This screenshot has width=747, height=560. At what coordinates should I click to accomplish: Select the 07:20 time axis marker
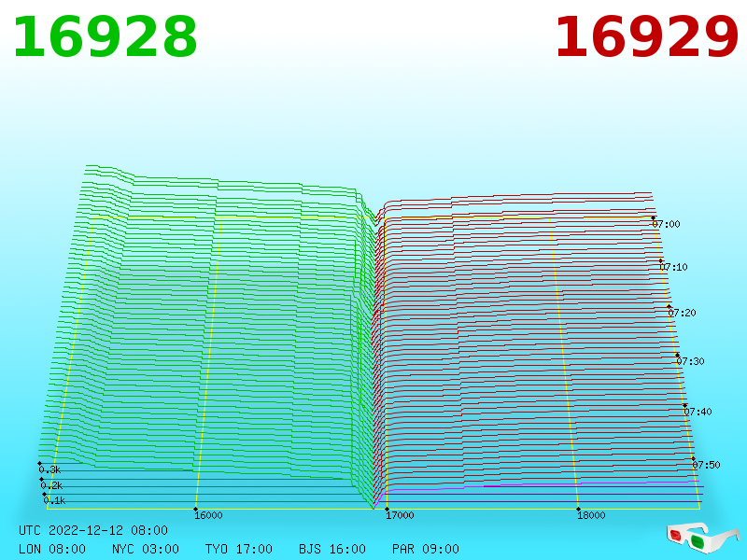pos(682,313)
